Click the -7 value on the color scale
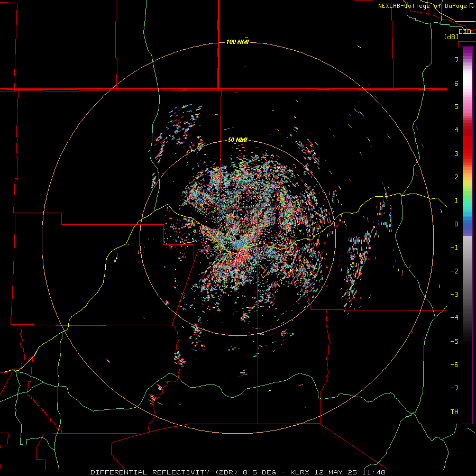The image size is (476, 476). tap(454, 388)
